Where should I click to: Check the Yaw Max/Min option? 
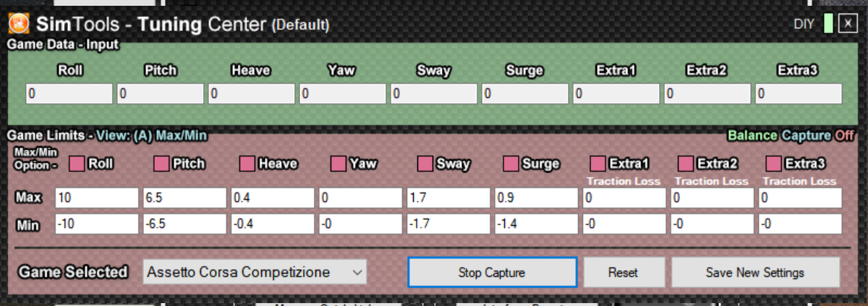click(339, 163)
